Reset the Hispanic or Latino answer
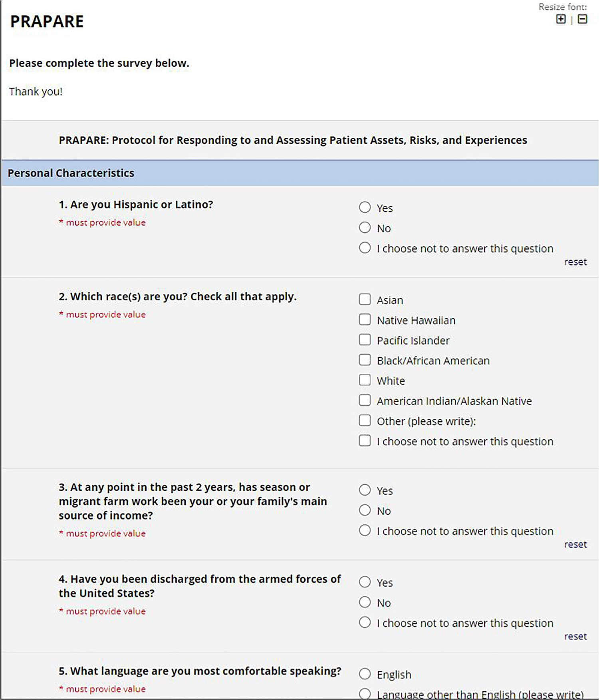This screenshot has width=599, height=700. pos(575,262)
